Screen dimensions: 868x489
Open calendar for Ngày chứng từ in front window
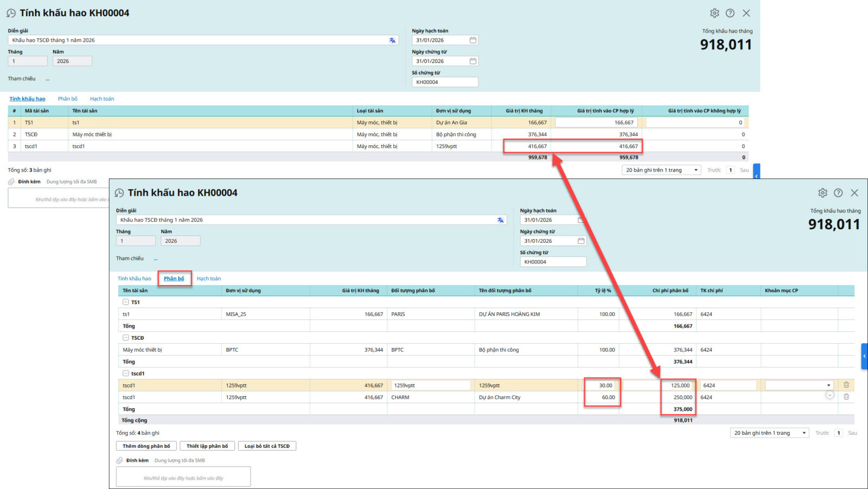(x=581, y=241)
